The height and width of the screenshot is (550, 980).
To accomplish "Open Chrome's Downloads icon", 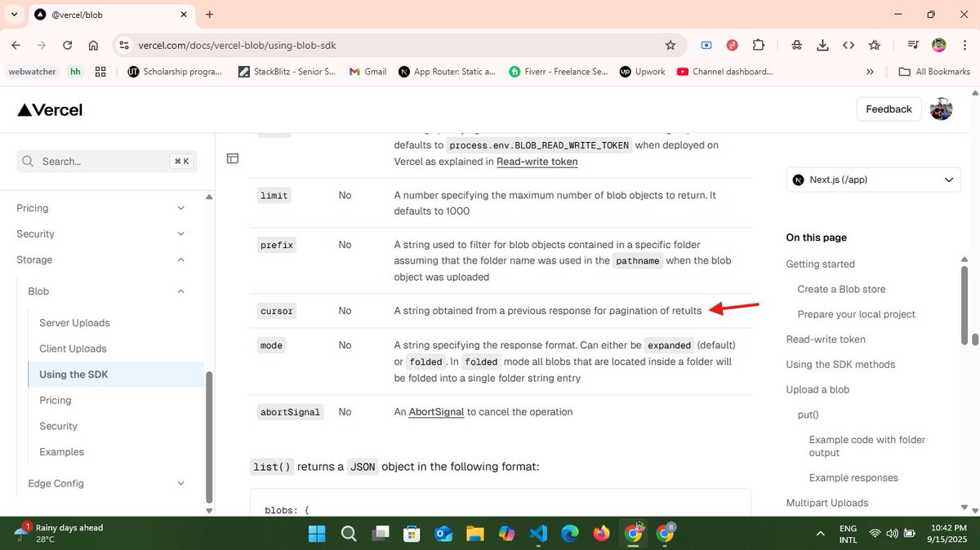I will pyautogui.click(x=822, y=46).
